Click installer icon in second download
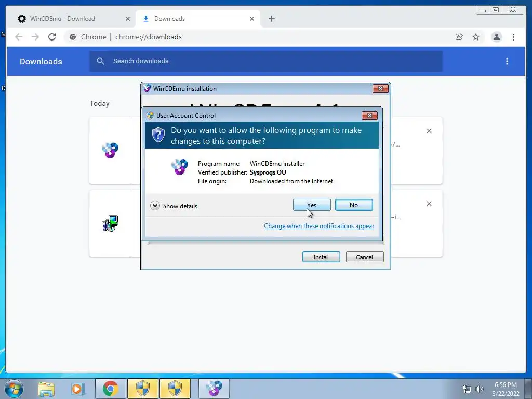The height and width of the screenshot is (399, 532). pyautogui.click(x=110, y=223)
